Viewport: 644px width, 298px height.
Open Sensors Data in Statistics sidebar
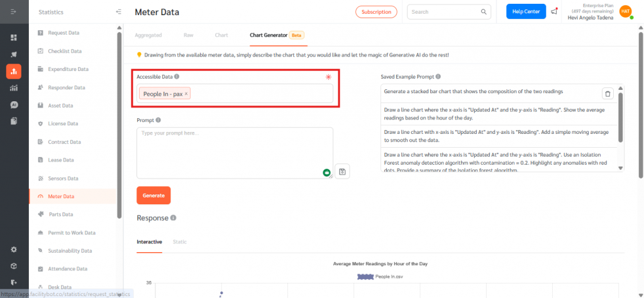point(63,178)
